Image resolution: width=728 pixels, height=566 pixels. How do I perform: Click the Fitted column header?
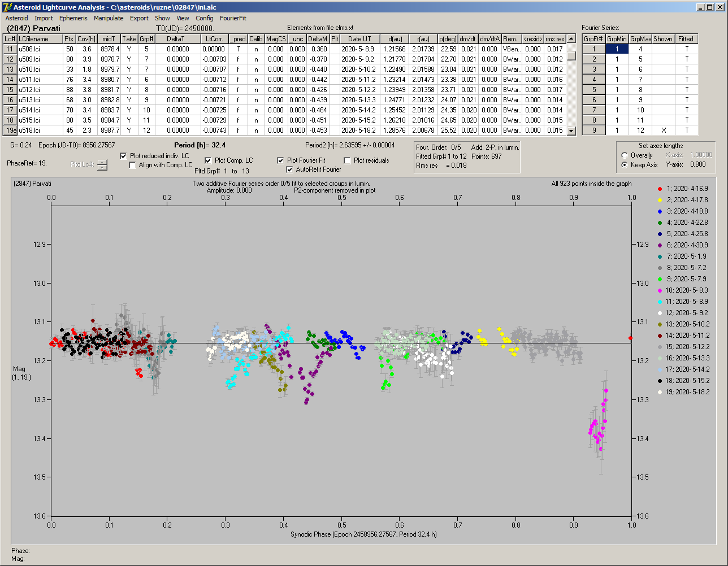(x=686, y=39)
